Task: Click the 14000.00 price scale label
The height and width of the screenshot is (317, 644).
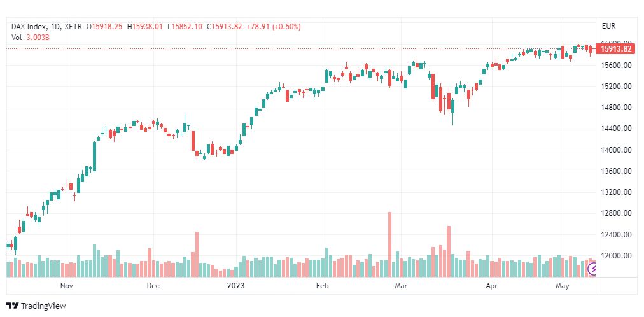Action: [x=615, y=150]
